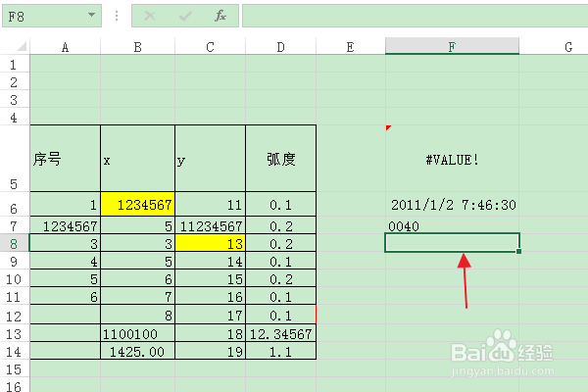The height and width of the screenshot is (392, 588).
Task: Select the cell containing 19
Action: click(210, 351)
